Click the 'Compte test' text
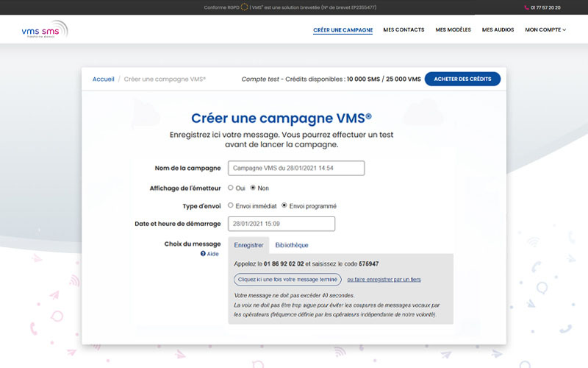The image size is (588, 368). tap(260, 79)
